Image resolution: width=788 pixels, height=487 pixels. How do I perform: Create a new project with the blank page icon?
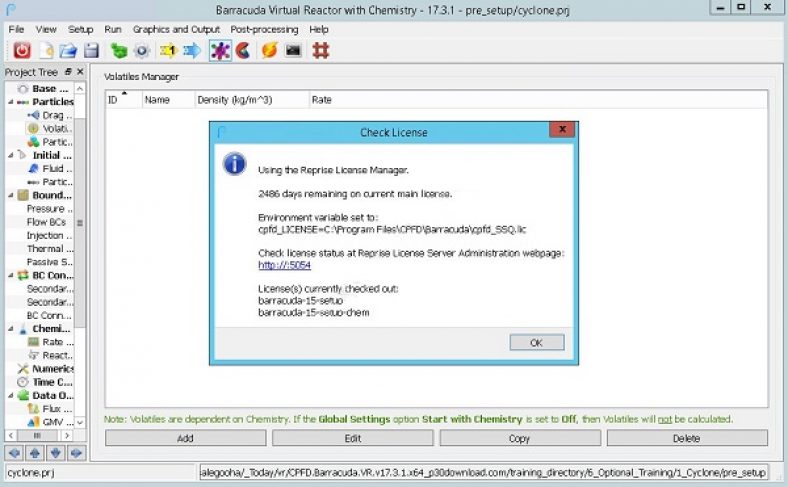click(x=46, y=50)
